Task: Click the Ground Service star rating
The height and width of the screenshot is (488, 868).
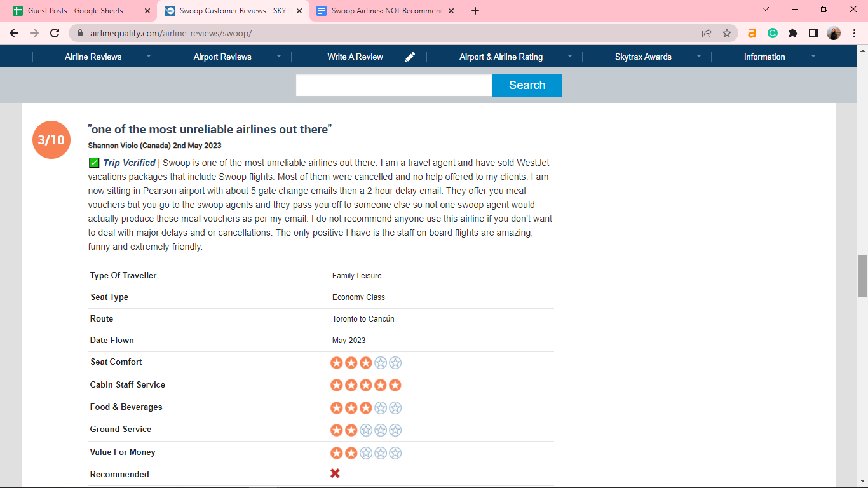Action: tap(366, 430)
